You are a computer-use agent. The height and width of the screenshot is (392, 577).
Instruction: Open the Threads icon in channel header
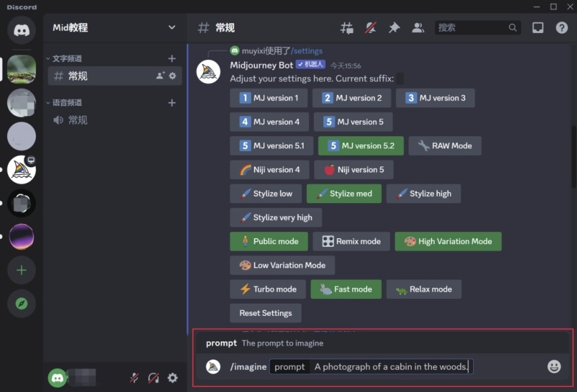pos(347,28)
